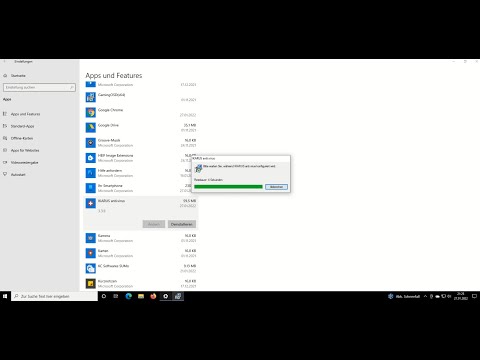
Task: Open the Windows Start menu
Action: (x=5, y=296)
